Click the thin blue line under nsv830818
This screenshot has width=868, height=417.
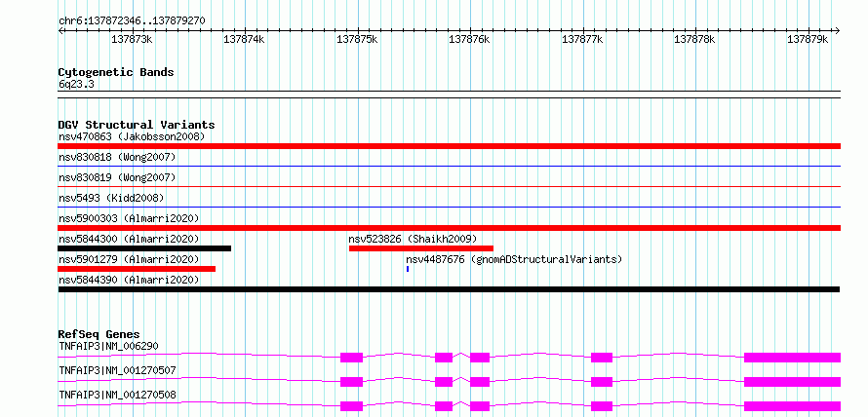(449, 166)
